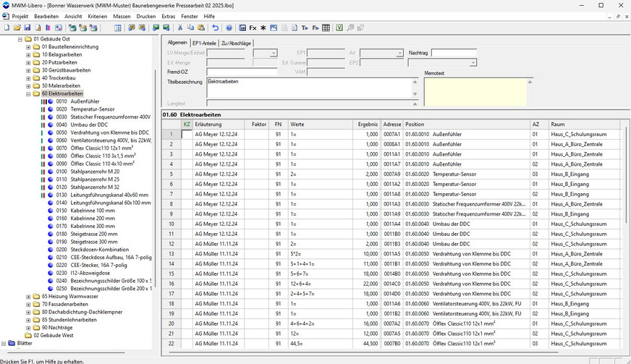Click the Cut scissors icon
The image size is (631, 364).
[x=180, y=27]
